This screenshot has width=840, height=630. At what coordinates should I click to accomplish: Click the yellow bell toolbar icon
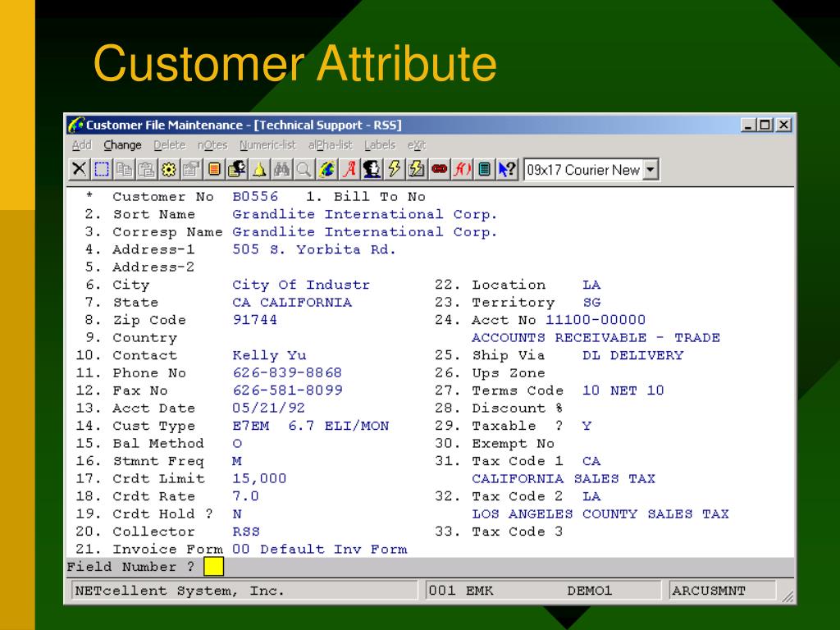coord(259,169)
